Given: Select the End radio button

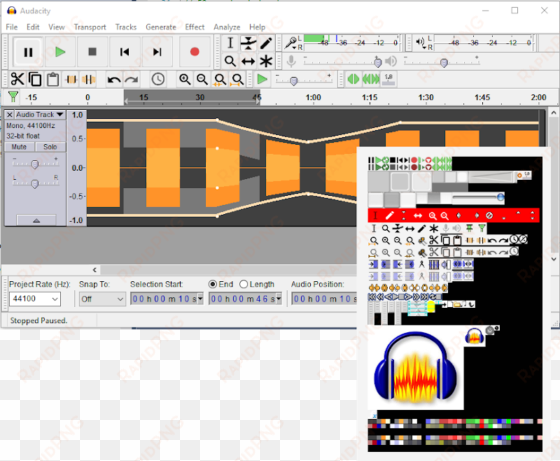Looking at the screenshot, I should tap(212, 284).
